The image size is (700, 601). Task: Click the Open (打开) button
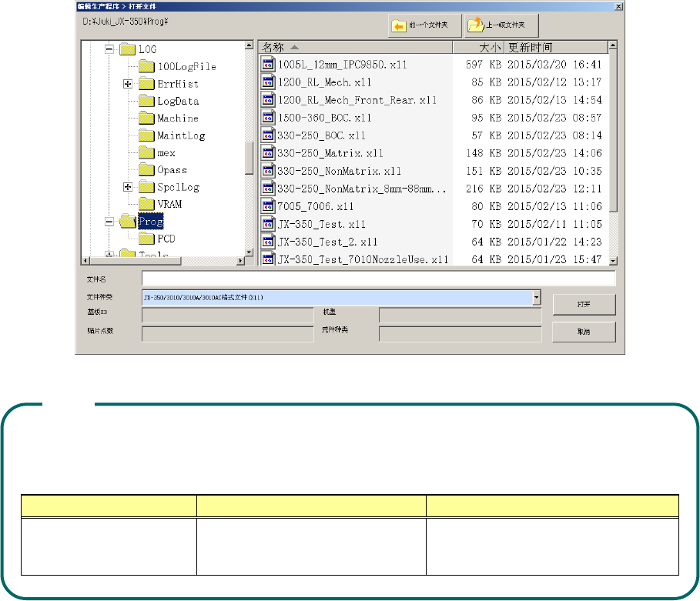(584, 304)
